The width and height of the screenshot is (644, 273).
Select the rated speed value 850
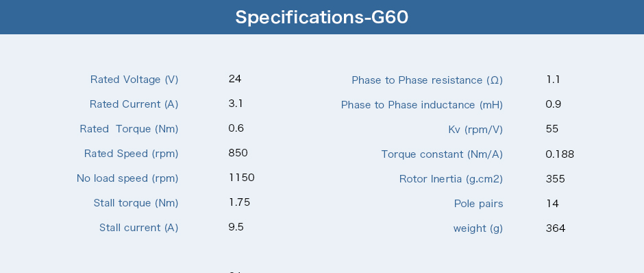point(238,152)
